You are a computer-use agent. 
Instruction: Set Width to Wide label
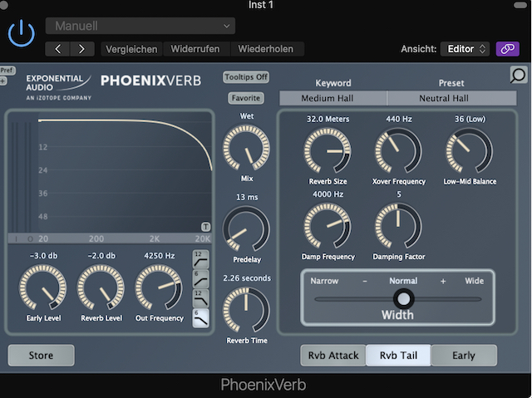click(475, 281)
